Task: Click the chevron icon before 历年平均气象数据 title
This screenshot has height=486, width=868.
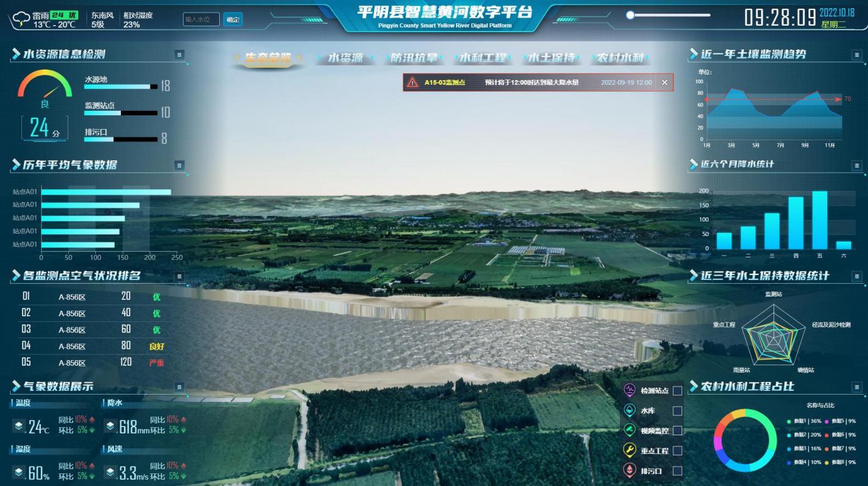Action: pos(16,165)
